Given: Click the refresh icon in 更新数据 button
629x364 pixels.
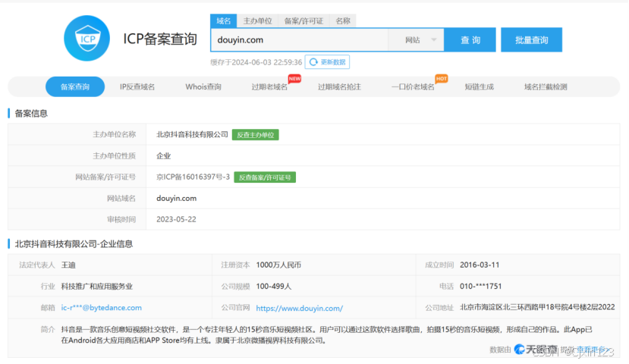Looking at the screenshot, I should pos(313,62).
